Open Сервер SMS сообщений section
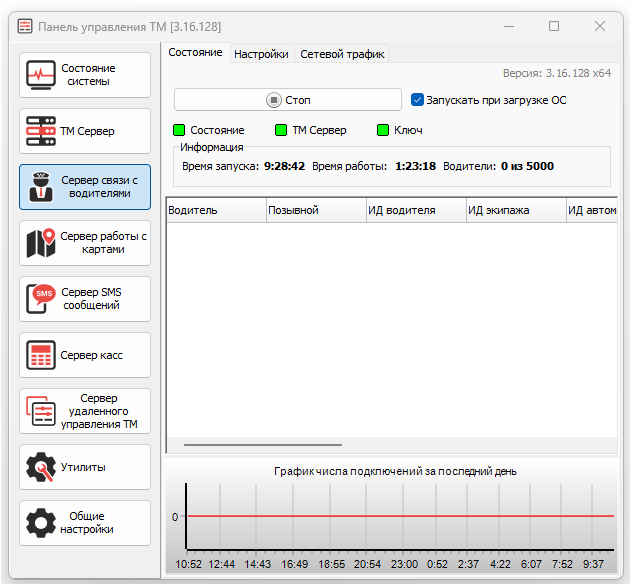Image resolution: width=631 pixels, height=585 pixels. coord(85,299)
